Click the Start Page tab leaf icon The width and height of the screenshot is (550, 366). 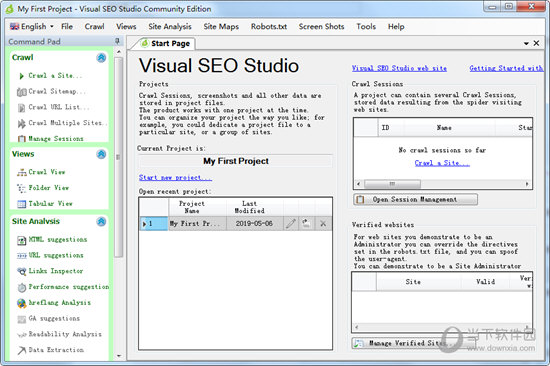pyautogui.click(x=145, y=43)
